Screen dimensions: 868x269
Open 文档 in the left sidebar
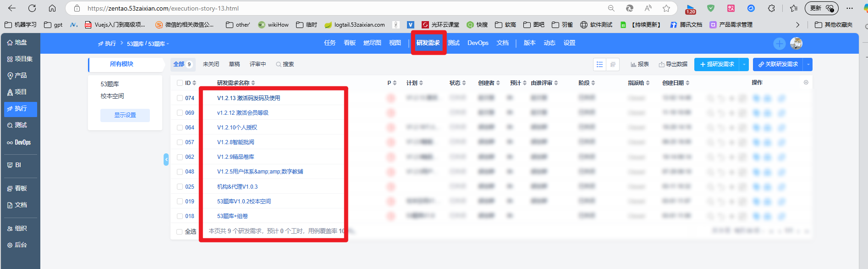point(17,205)
